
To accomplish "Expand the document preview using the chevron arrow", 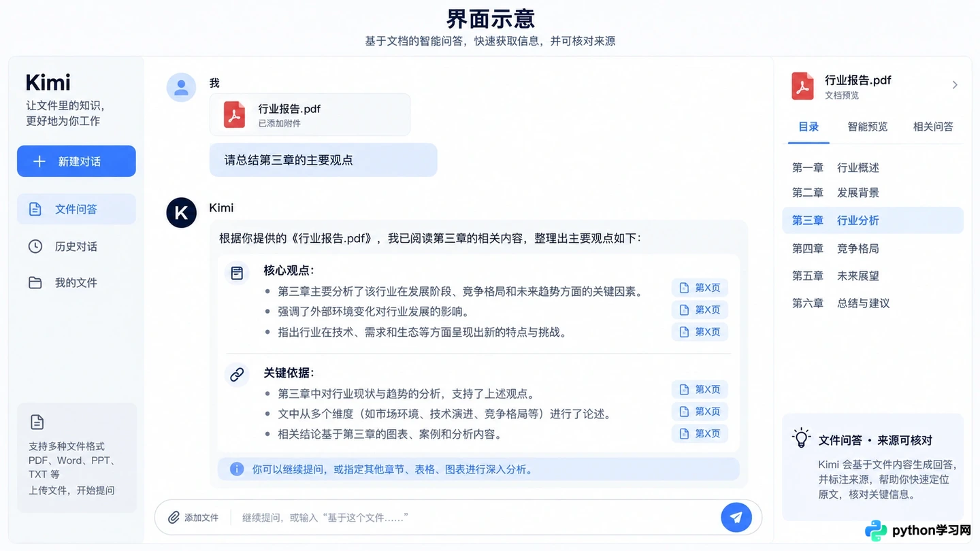I will click(955, 85).
